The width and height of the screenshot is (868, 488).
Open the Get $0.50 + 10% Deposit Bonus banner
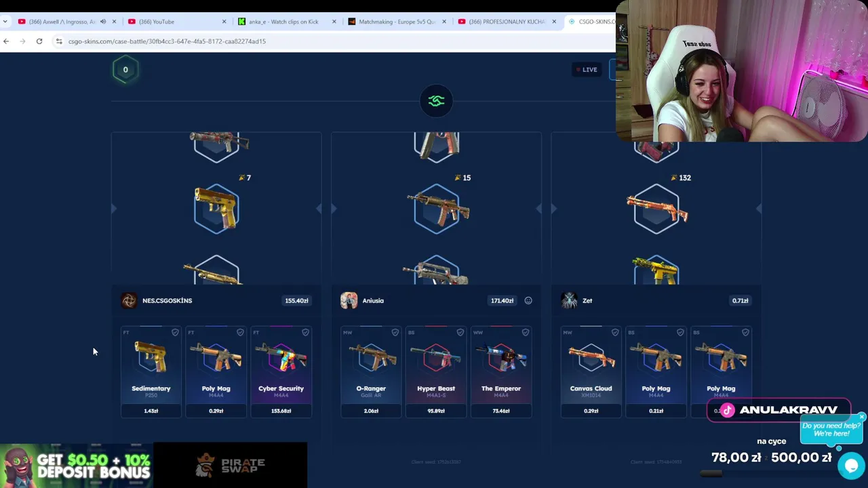[x=76, y=465]
